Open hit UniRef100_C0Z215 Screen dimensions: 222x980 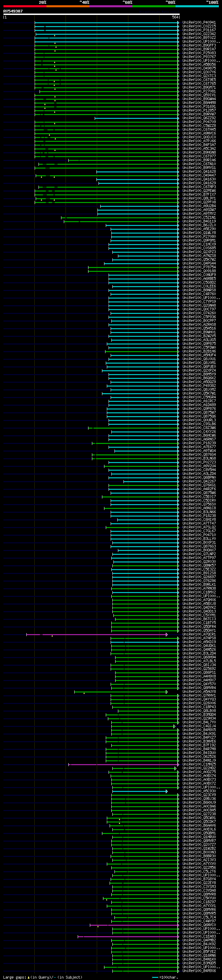[x=199, y=26]
